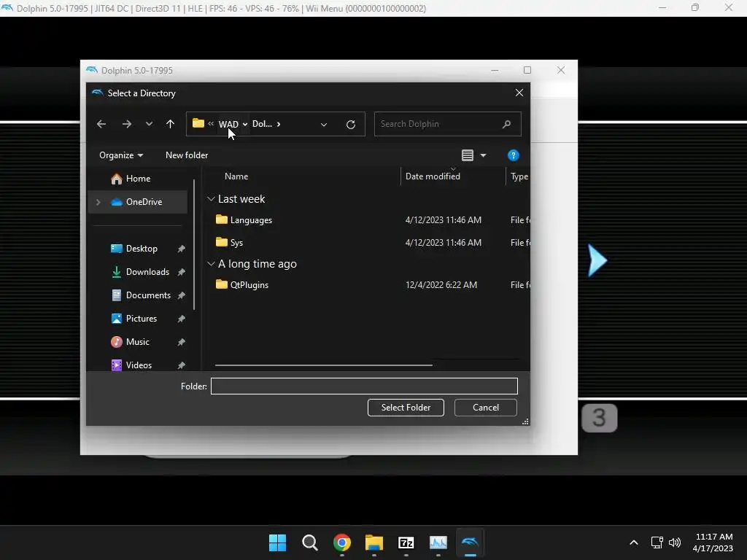Open Pictures quick access location
Viewport: 747px width, 560px height.
pyautogui.click(x=141, y=319)
